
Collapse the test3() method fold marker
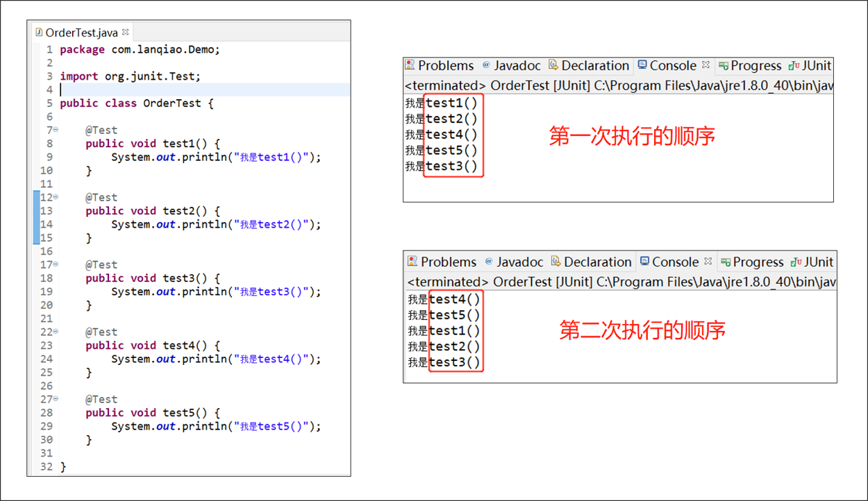(56, 264)
